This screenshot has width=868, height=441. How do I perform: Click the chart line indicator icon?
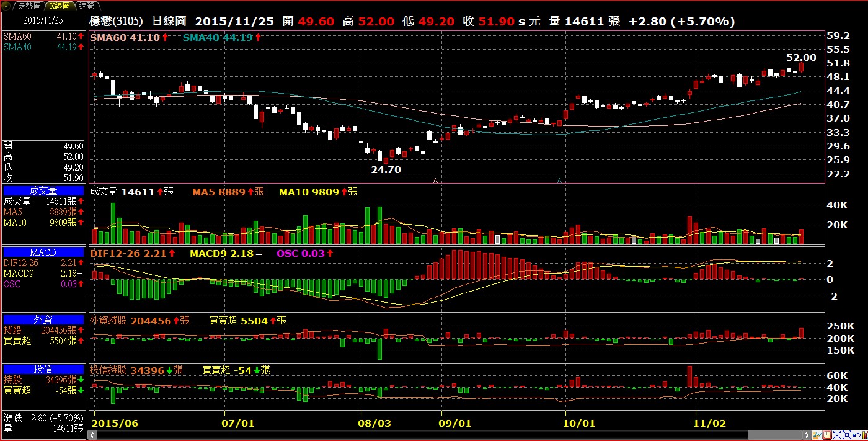(x=817, y=435)
